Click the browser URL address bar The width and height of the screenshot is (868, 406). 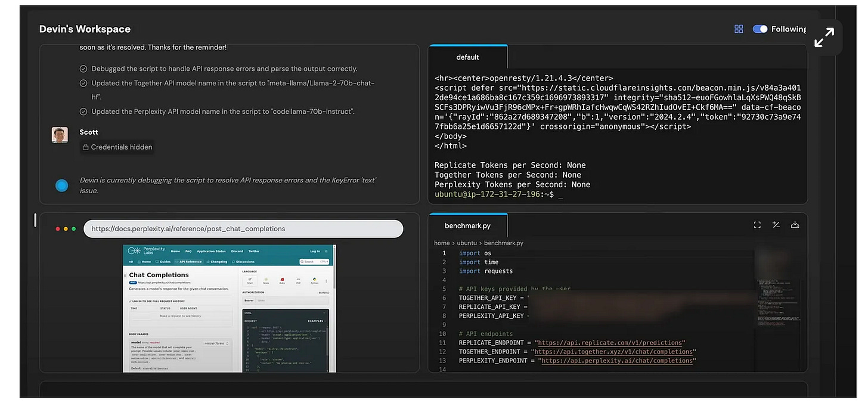point(243,228)
